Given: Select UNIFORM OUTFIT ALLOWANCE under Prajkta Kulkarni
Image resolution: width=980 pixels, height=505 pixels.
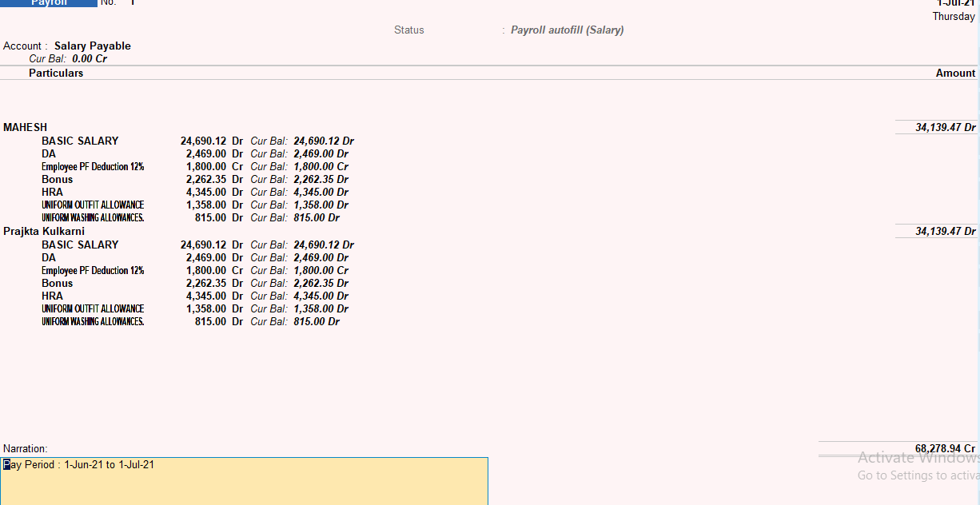Looking at the screenshot, I should [93, 308].
